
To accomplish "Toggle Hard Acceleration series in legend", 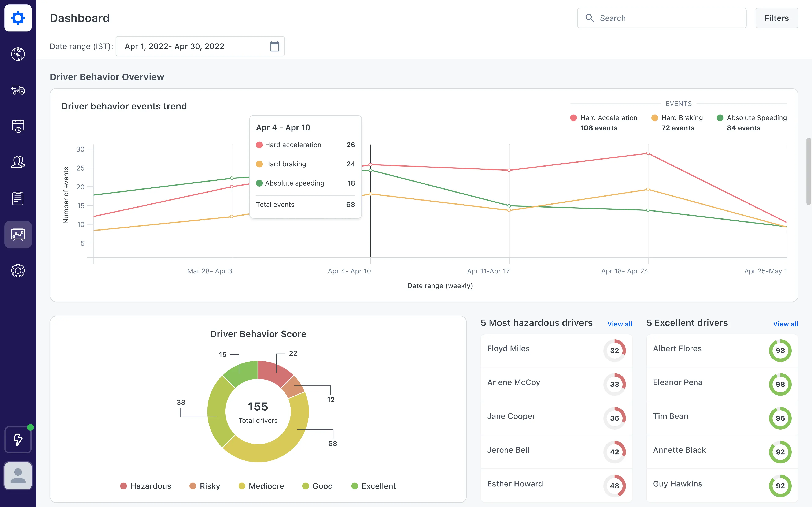I will pyautogui.click(x=608, y=118).
